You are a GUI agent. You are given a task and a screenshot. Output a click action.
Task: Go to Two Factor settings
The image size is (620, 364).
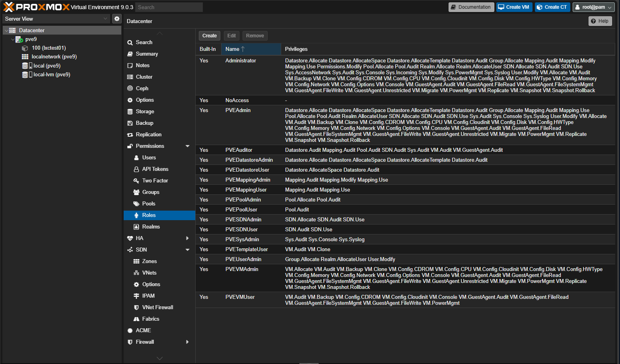click(155, 180)
